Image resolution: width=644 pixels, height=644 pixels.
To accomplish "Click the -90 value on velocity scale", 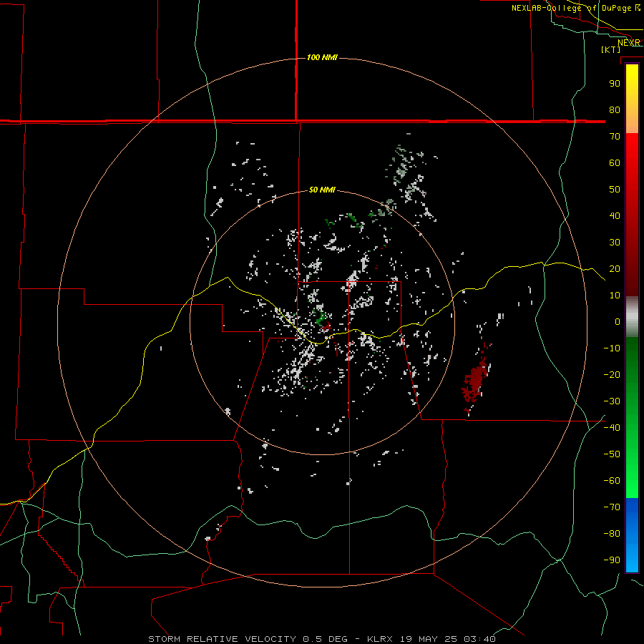I will point(612,560).
